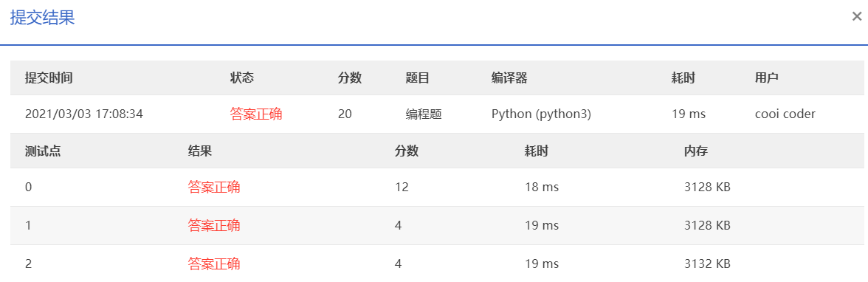Click the lower 分数 header beside 结果
The height and width of the screenshot is (282, 868).
[x=406, y=151]
